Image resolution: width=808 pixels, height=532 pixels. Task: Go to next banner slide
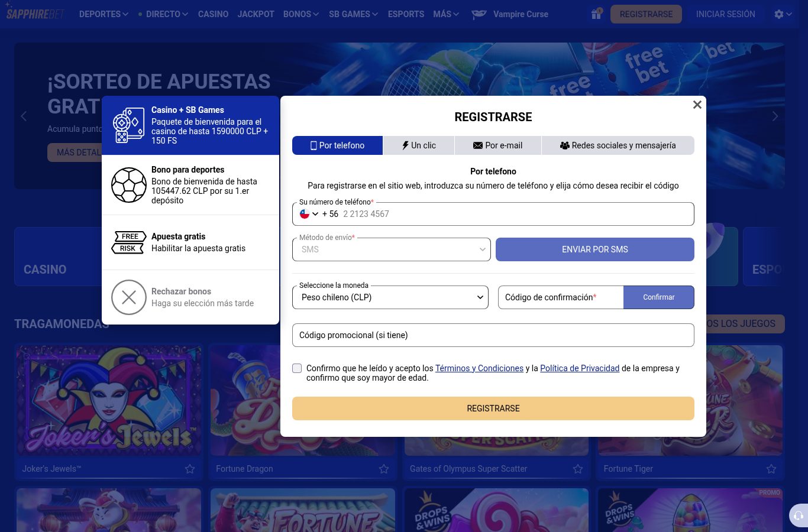click(x=775, y=116)
